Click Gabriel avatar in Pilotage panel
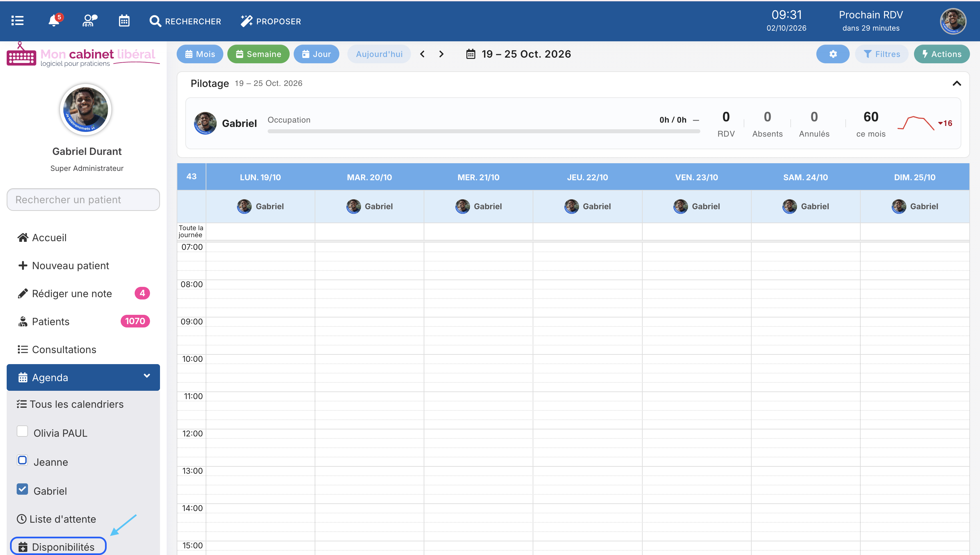This screenshot has height=555, width=980. tap(205, 123)
